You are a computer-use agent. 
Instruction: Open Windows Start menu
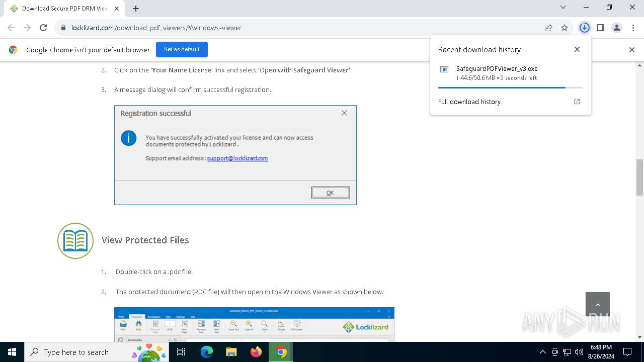pyautogui.click(x=12, y=352)
